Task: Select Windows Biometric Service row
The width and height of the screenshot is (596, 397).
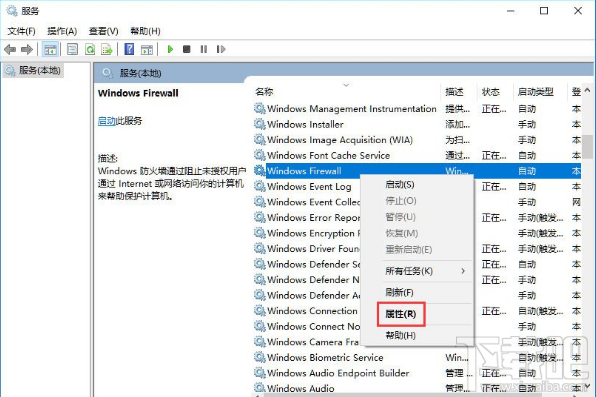Action: pyautogui.click(x=325, y=357)
